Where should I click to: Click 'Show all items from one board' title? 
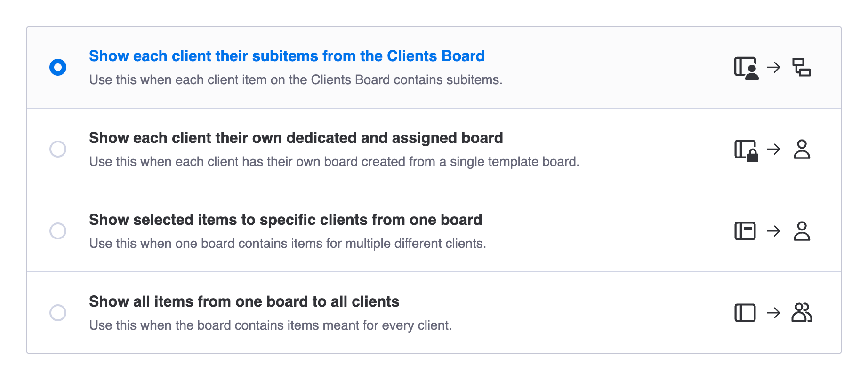click(244, 301)
